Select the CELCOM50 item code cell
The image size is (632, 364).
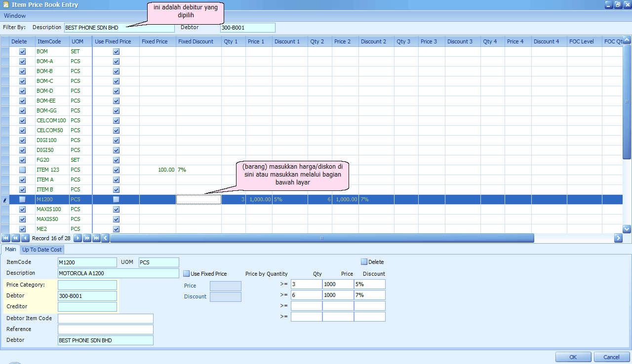tap(52, 130)
